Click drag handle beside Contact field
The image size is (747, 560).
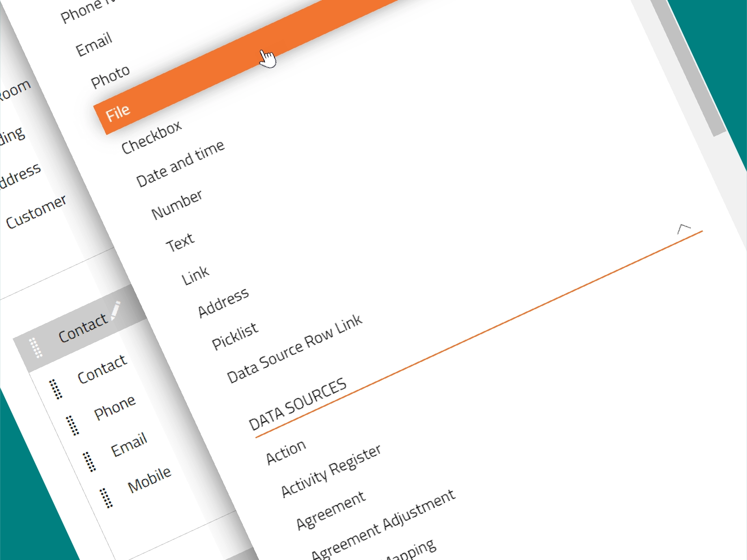[55, 388]
